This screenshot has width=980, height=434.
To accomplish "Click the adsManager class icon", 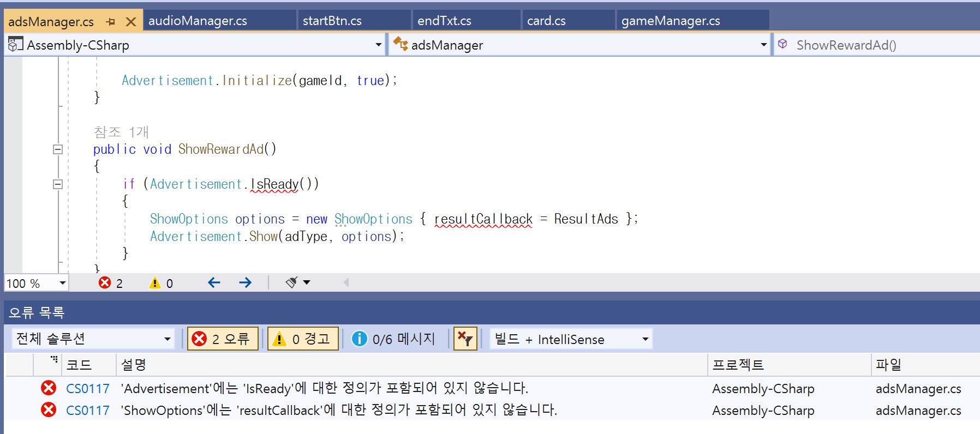I will [401, 44].
